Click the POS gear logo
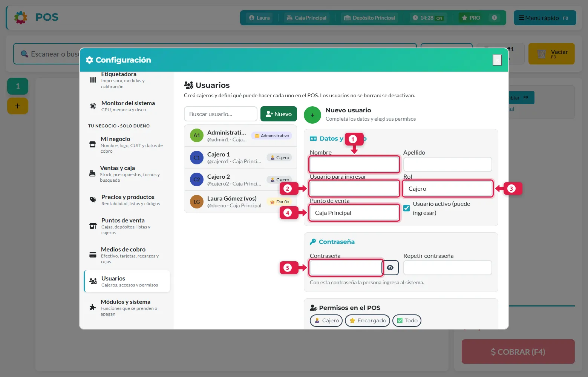This screenshot has width=588, height=377. point(21,17)
